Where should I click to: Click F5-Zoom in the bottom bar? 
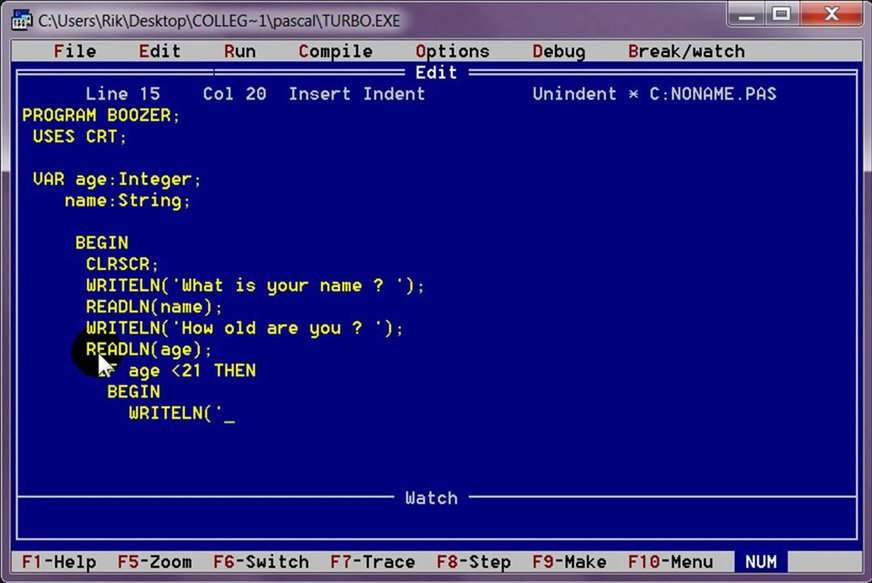point(154,562)
